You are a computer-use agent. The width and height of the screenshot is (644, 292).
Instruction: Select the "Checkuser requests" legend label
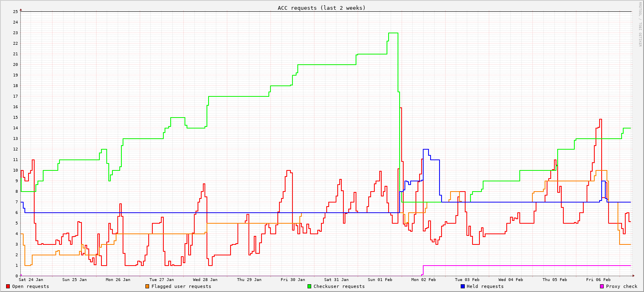[339, 286]
